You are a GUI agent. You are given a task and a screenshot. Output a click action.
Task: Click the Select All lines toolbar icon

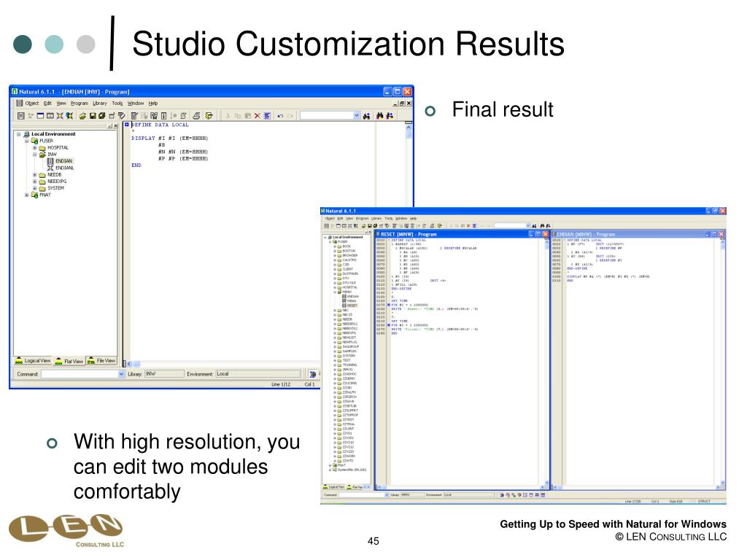click(x=267, y=116)
